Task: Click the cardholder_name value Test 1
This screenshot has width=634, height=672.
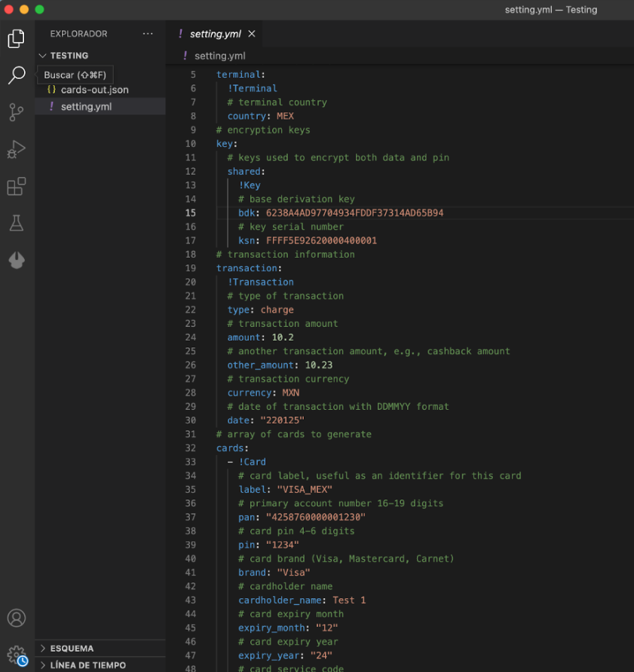Action: tap(349, 600)
